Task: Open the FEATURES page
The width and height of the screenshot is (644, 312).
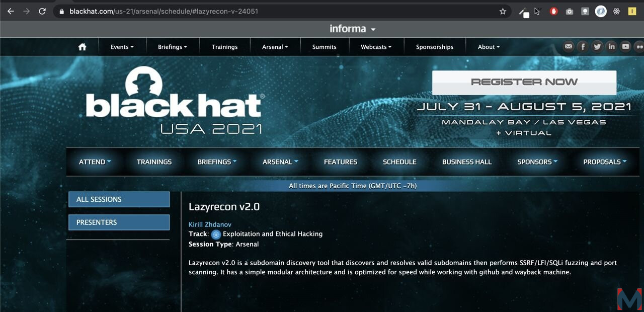Action: [x=341, y=162]
